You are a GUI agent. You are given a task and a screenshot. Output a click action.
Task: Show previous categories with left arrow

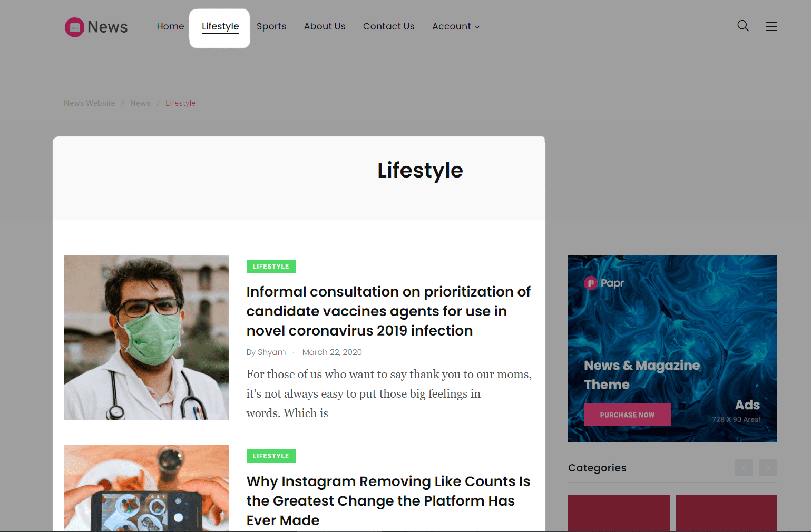pos(744,467)
